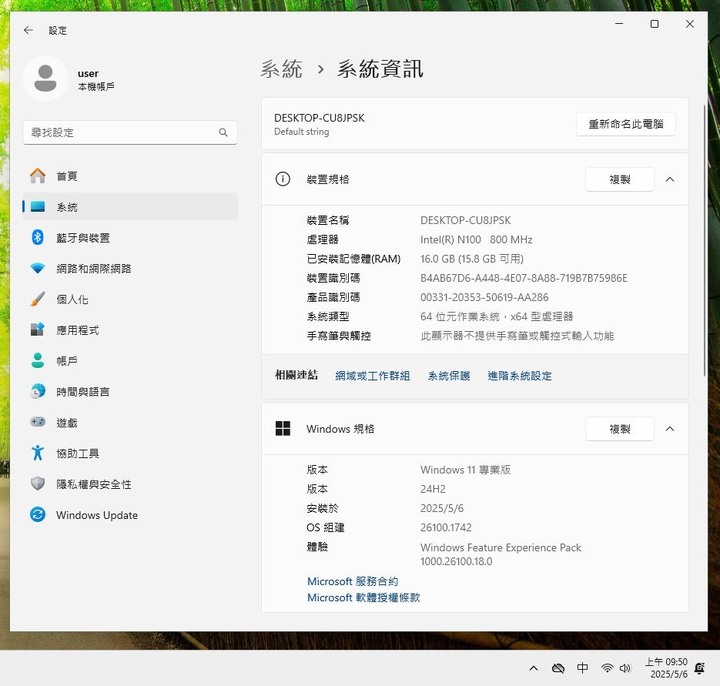720x686 pixels.
Task: Click the product ID 00331-20353-50619-AA286
Action: pyautogui.click(x=484, y=297)
